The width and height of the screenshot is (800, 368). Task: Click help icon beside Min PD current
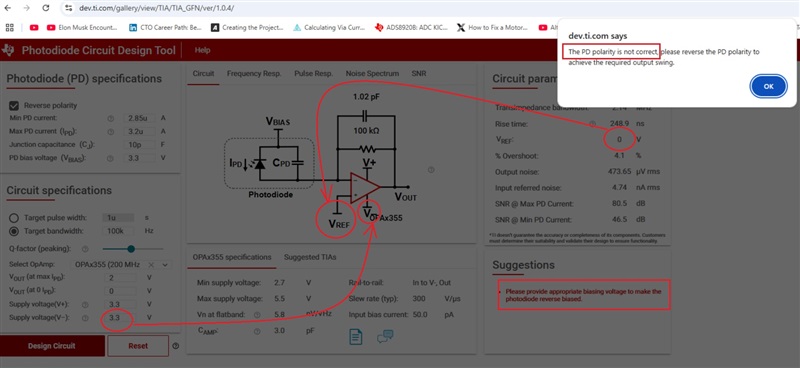tap(110, 118)
